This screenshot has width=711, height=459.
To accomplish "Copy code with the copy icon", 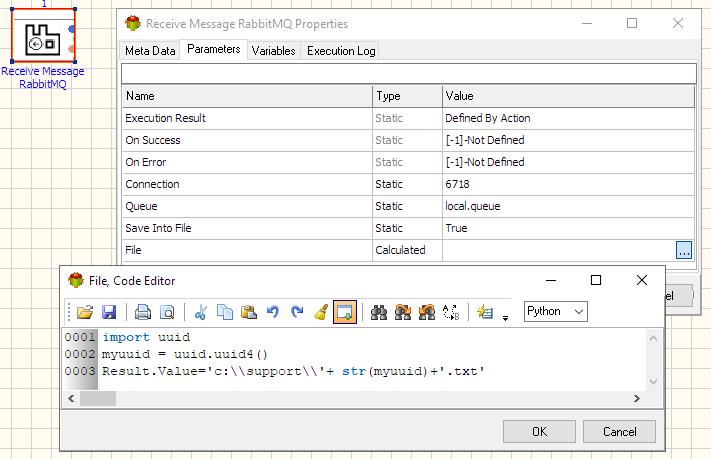I will pos(225,312).
